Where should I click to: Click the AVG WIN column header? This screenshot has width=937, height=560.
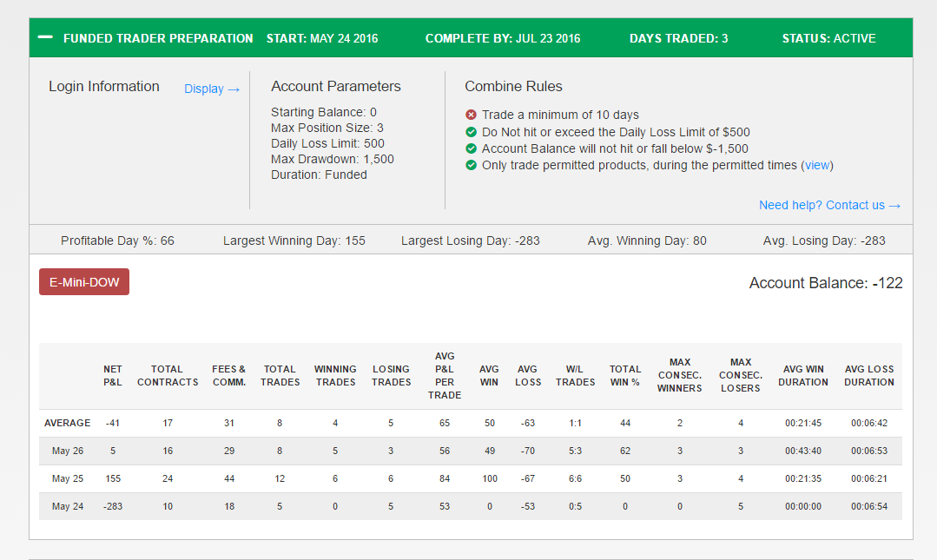pyautogui.click(x=489, y=375)
